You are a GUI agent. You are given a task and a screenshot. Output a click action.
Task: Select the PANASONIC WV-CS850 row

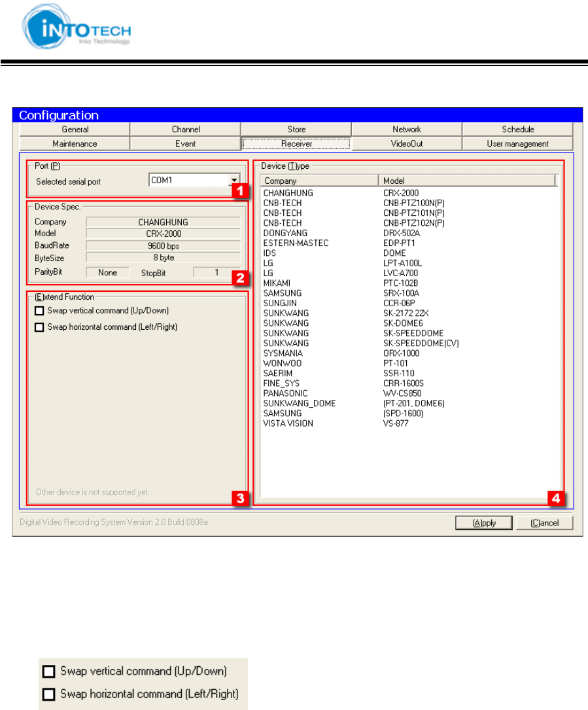point(409,393)
